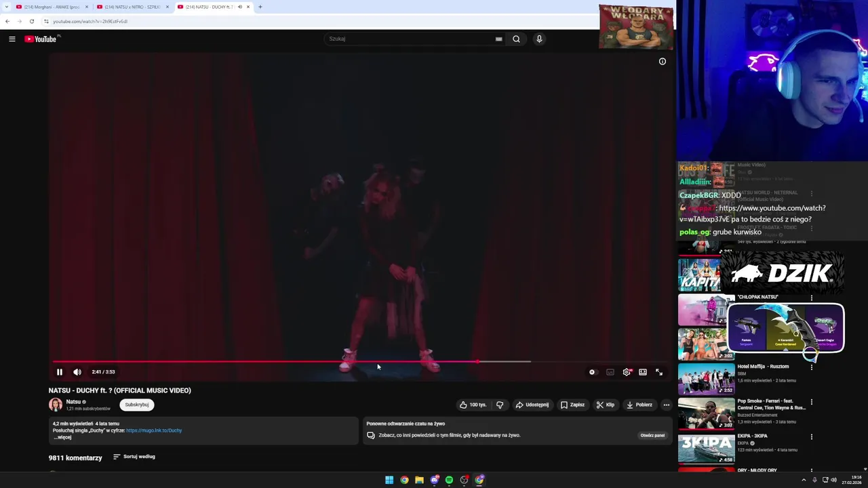Expand description with ...więcej
Viewport: 868px width, 488px height.
pos(63,437)
